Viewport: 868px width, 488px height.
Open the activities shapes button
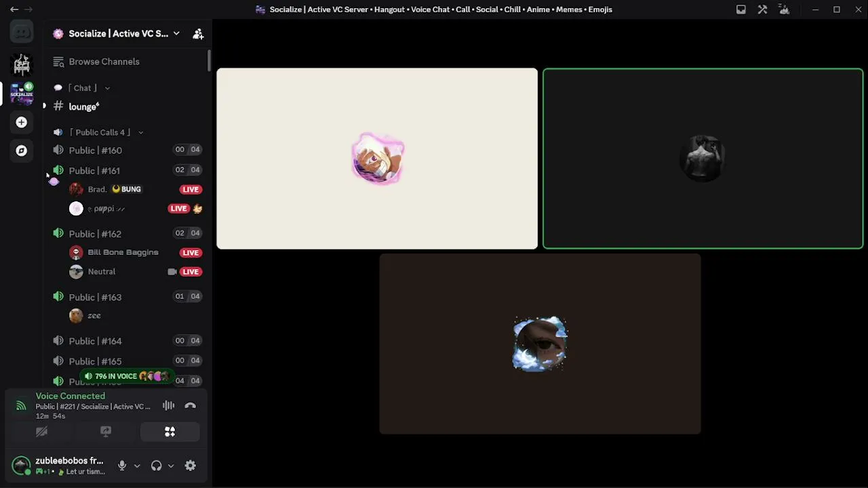point(170,432)
